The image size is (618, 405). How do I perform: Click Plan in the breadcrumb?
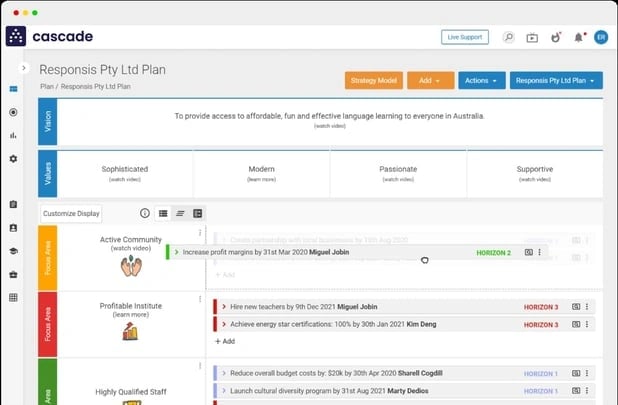tap(46, 87)
